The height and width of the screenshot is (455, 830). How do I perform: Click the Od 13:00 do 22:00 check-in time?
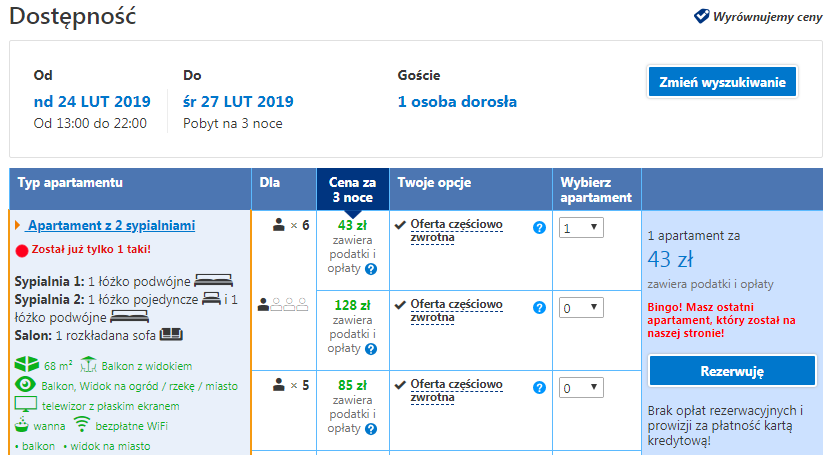point(90,123)
